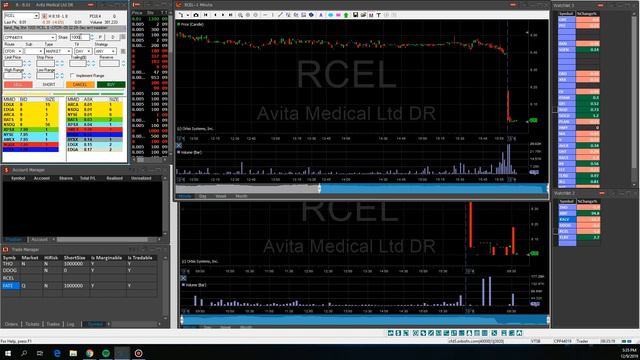The image size is (640, 360).
Task: Click the P button next to Share field
Action: 100,37
